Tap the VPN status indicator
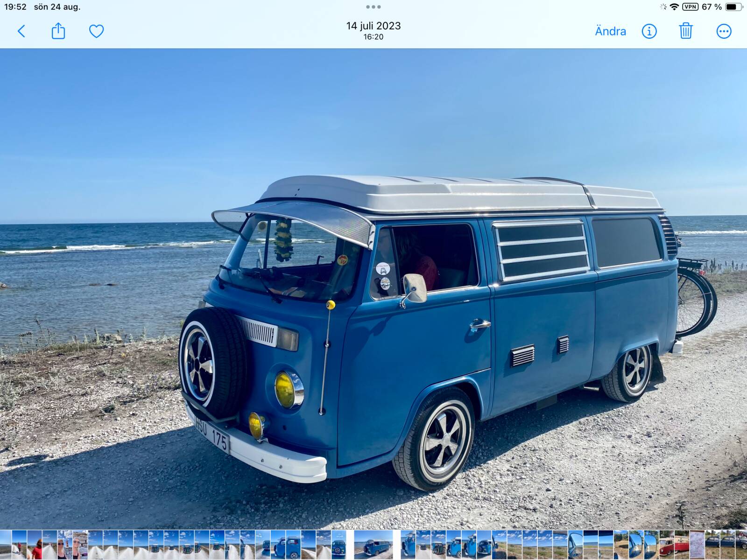Image resolution: width=747 pixels, height=560 pixels. coord(690,7)
